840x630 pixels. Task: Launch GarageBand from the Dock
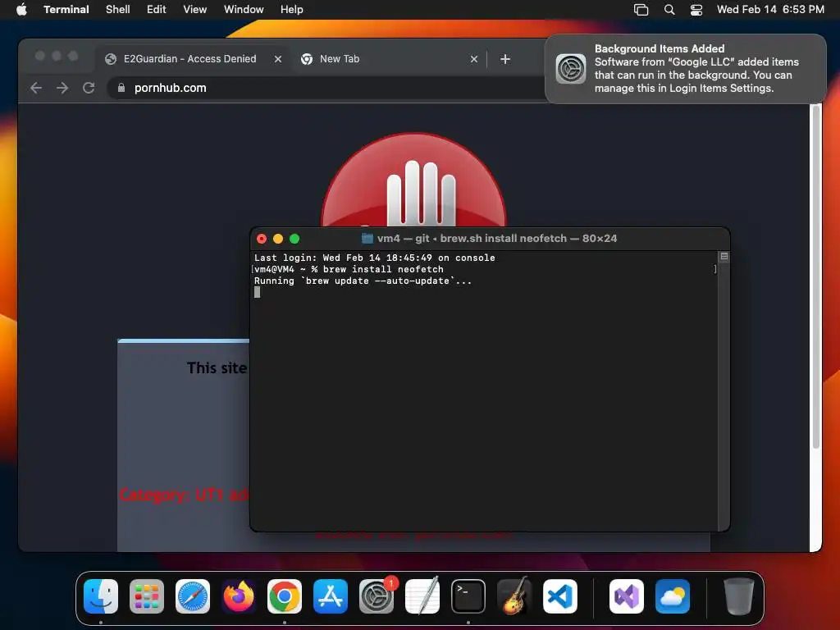click(x=514, y=596)
